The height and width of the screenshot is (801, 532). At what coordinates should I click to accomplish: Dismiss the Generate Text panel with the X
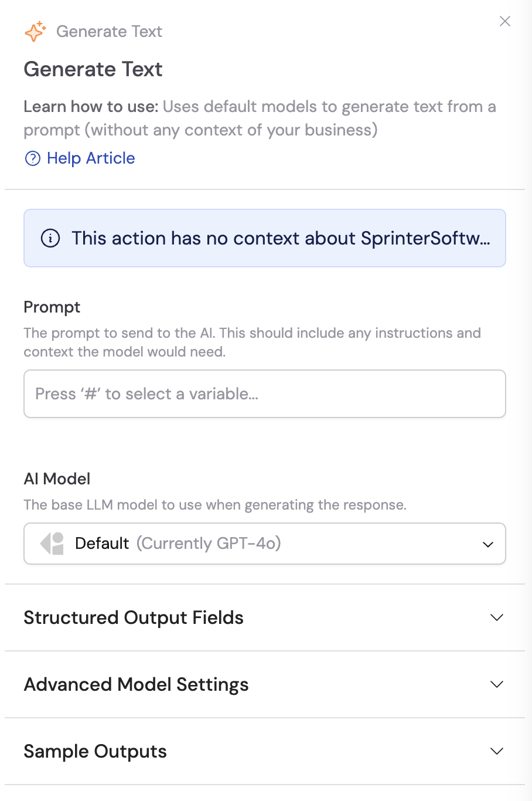(x=505, y=21)
